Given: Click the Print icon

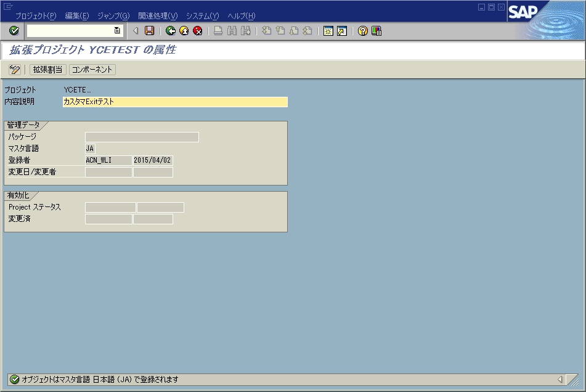Looking at the screenshot, I should 217,30.
